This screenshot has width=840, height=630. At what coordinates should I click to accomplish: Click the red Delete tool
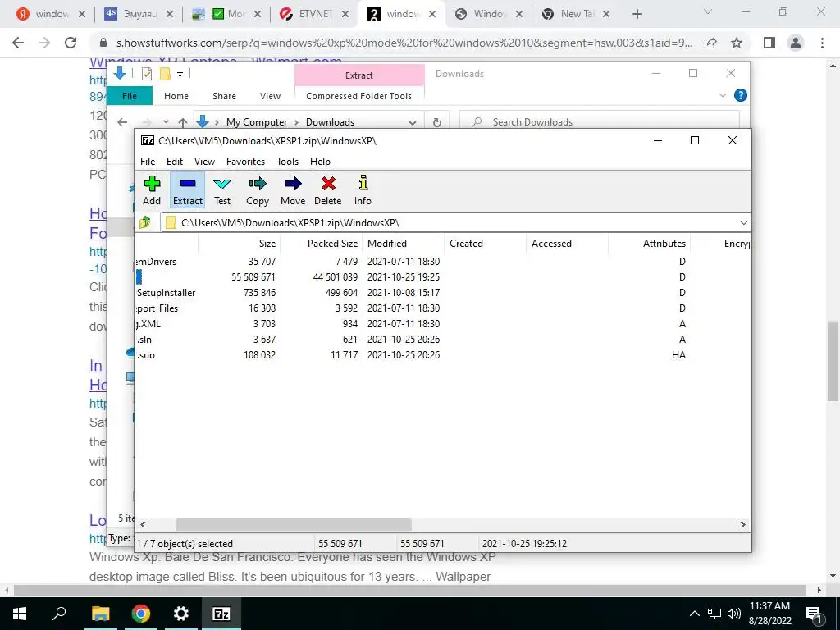pos(328,190)
